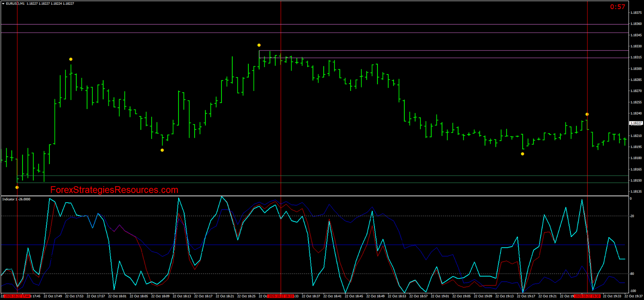
Task: Click the 22 Oct 19:33 time label
Action: (x=612, y=297)
